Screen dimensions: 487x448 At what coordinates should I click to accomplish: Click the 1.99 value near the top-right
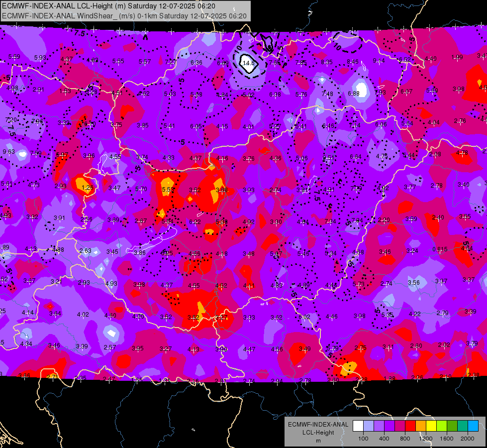(x=457, y=57)
